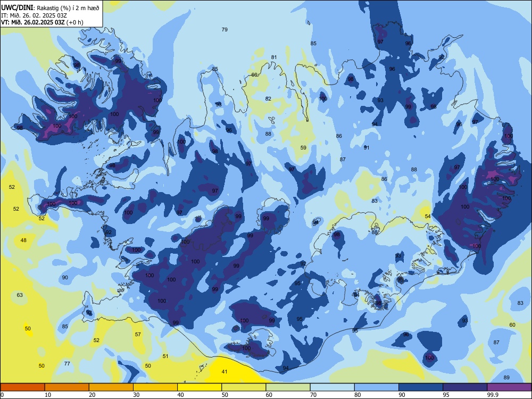Click the humidity value 91 on the map
The image size is (532, 399).
(x=367, y=147)
